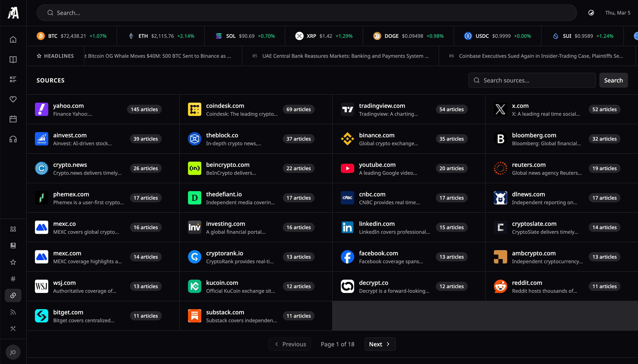Open the JO profile avatar

[13, 352]
